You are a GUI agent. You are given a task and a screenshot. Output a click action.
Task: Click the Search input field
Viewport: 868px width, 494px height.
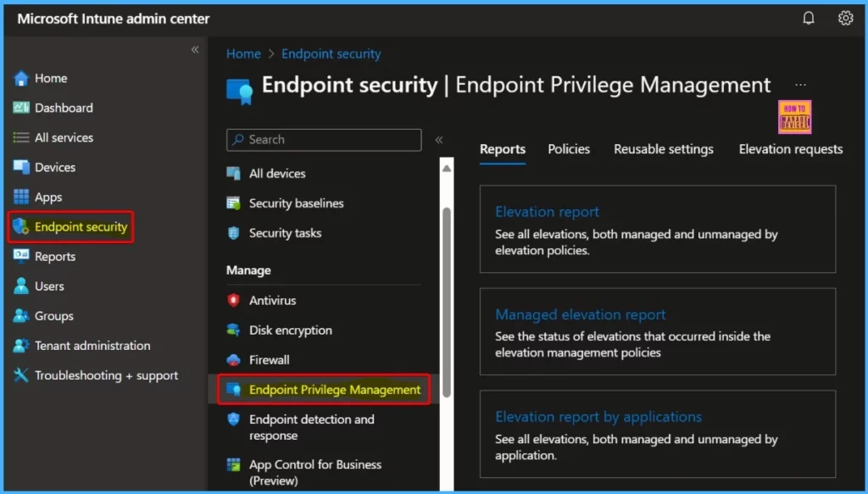324,140
